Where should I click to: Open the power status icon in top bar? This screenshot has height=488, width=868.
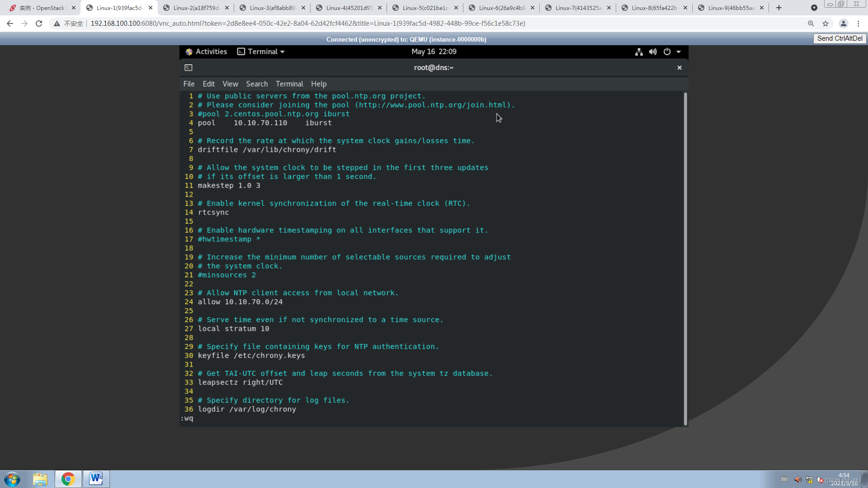(x=668, y=52)
